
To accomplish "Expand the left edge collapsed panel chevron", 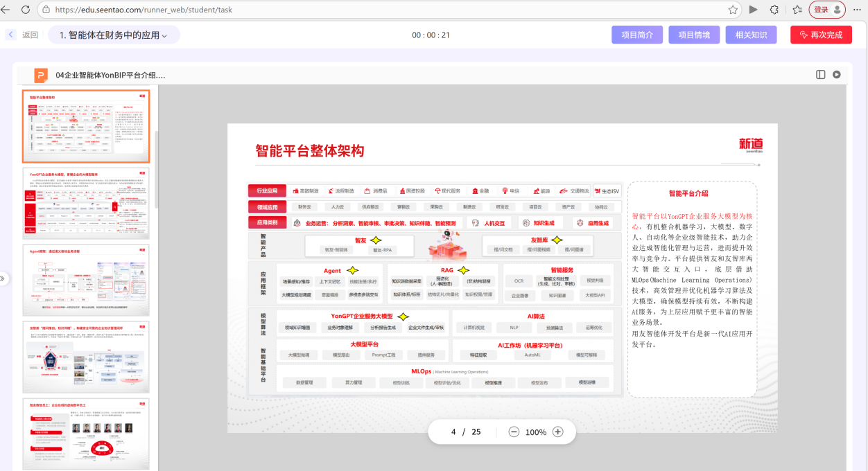I will (3, 278).
